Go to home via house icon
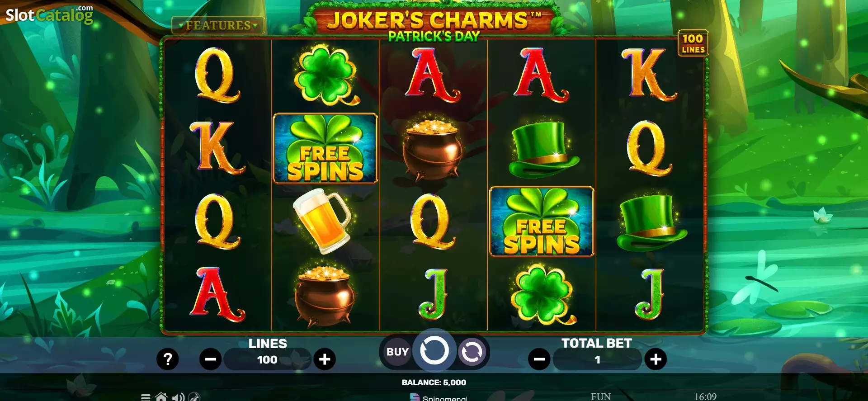 point(161,397)
